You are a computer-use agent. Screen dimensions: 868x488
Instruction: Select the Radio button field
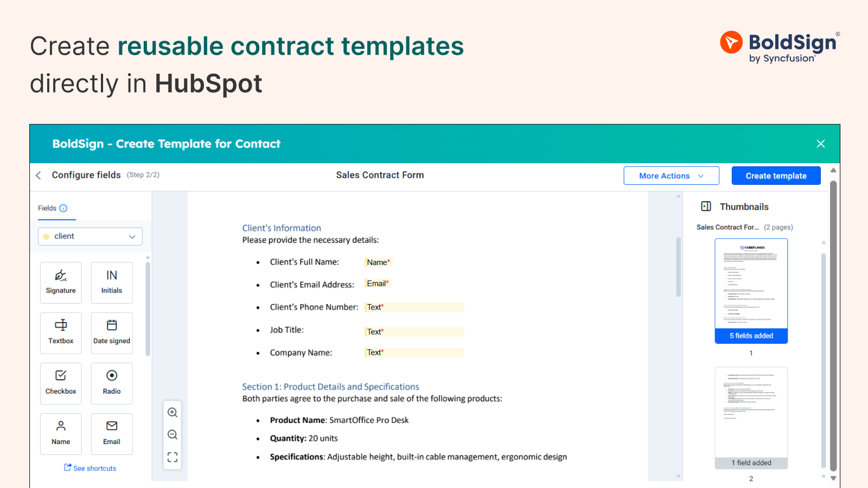pyautogui.click(x=111, y=383)
